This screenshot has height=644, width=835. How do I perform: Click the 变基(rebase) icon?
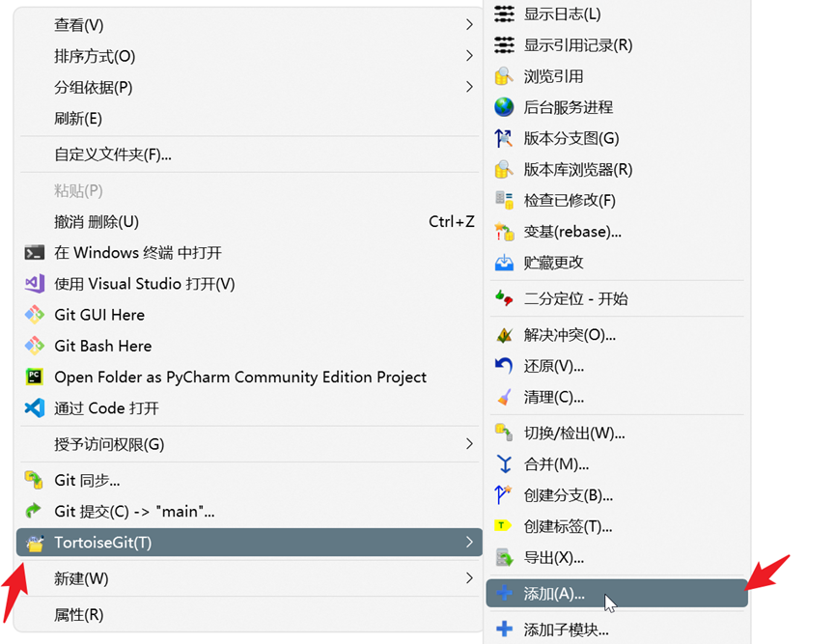click(x=504, y=231)
